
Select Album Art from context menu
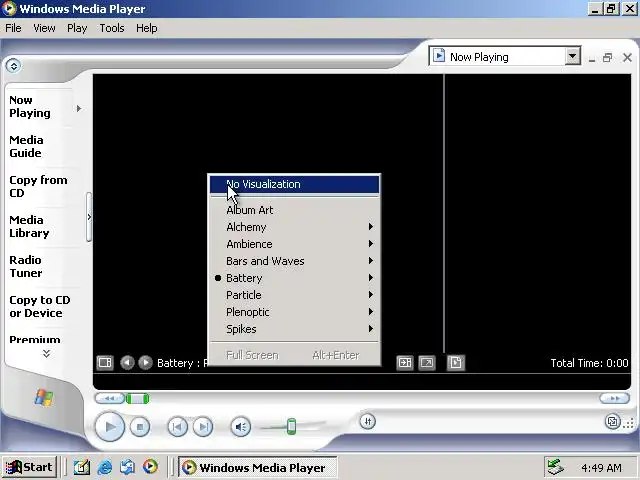(294, 210)
